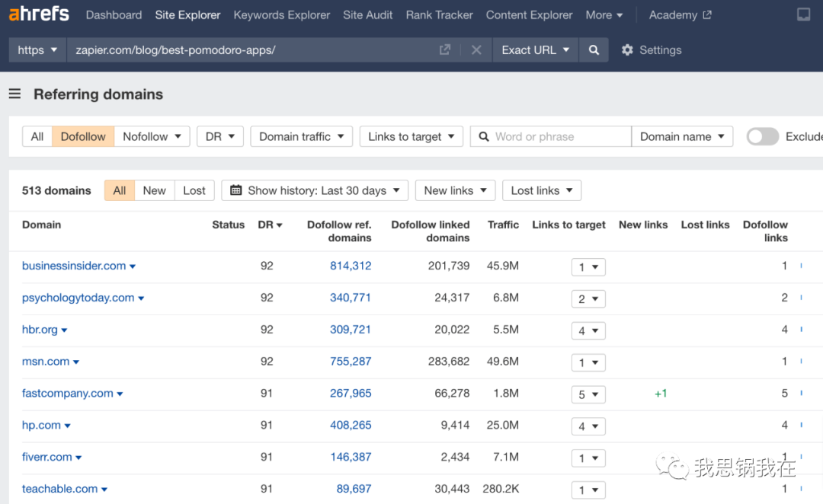
Task: Select the Lost domains filter
Action: point(194,190)
